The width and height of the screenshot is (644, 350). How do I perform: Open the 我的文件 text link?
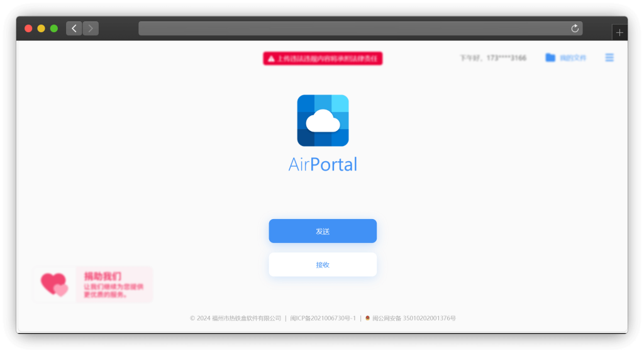[x=573, y=58]
